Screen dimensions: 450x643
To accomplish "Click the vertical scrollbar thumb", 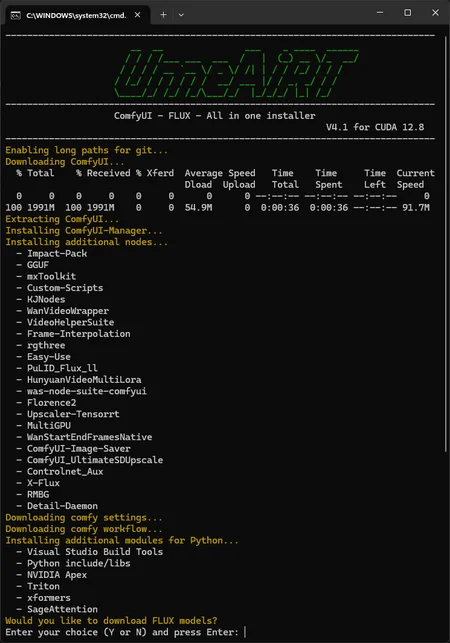I will (x=445, y=244).
